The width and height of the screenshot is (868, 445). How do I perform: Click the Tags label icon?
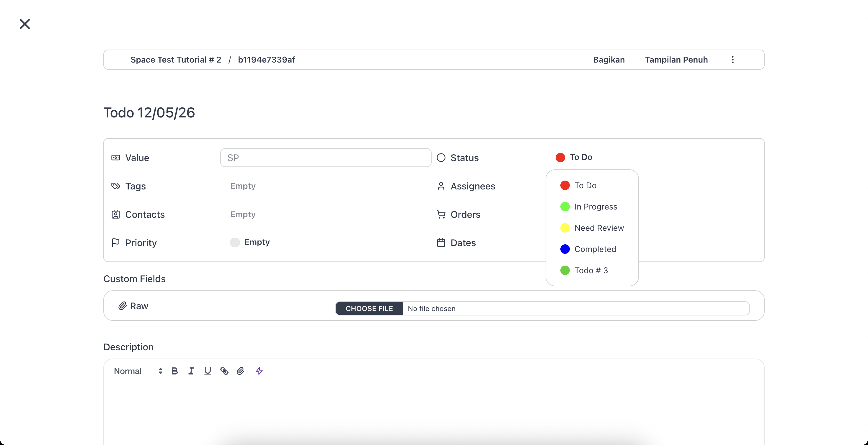(x=115, y=186)
